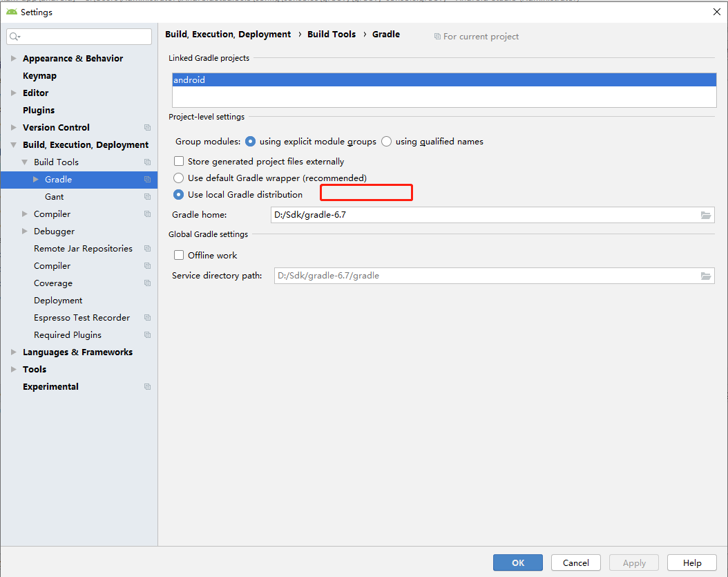Click the project-scope icon beside Build Tools

coord(147,162)
